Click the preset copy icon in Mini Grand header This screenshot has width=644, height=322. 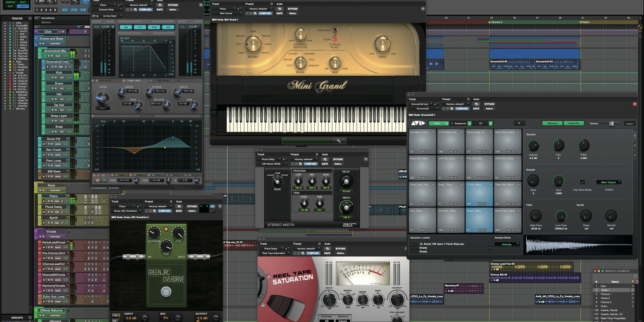click(x=255, y=13)
